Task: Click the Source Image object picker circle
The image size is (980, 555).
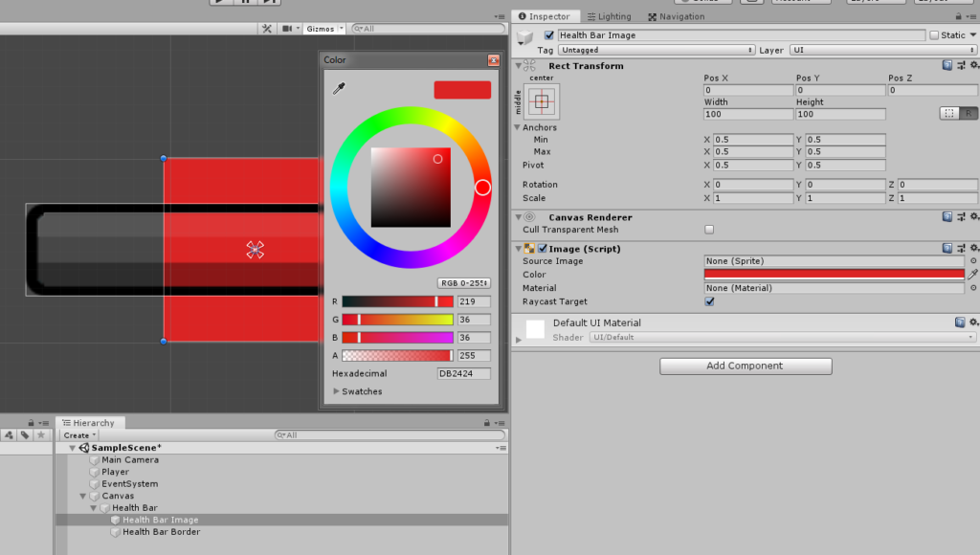Action: 973,260
